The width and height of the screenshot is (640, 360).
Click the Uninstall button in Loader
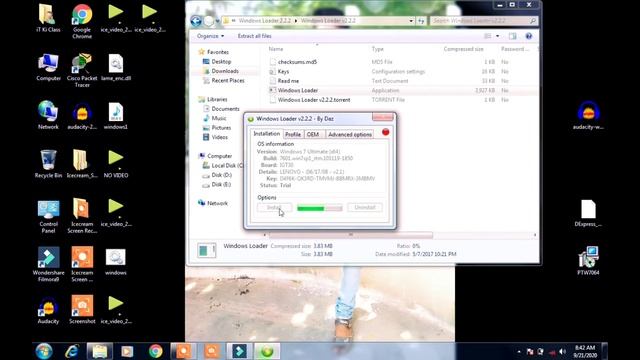click(364, 207)
